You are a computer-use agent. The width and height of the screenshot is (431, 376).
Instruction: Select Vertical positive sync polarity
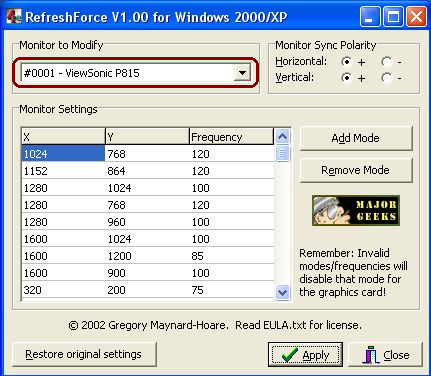tap(347, 78)
